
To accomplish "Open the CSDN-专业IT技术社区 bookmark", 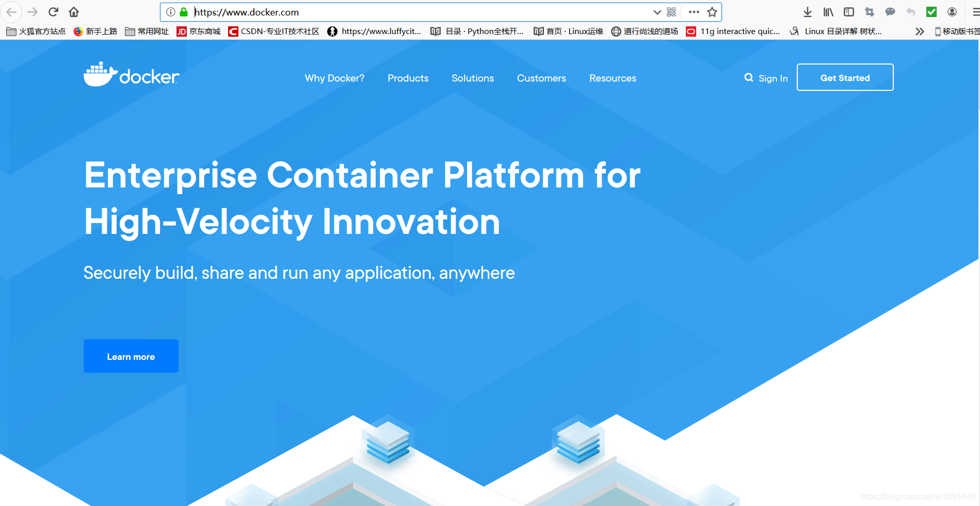I will pos(274,31).
